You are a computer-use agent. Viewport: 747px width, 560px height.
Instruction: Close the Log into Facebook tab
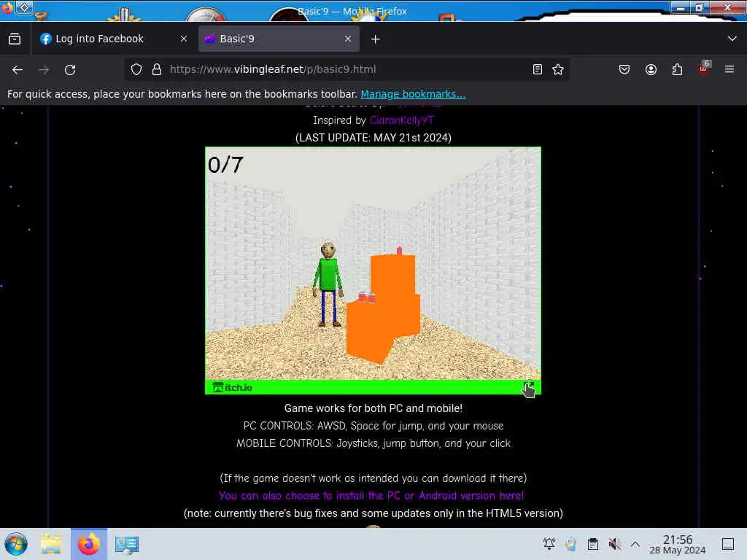[184, 39]
